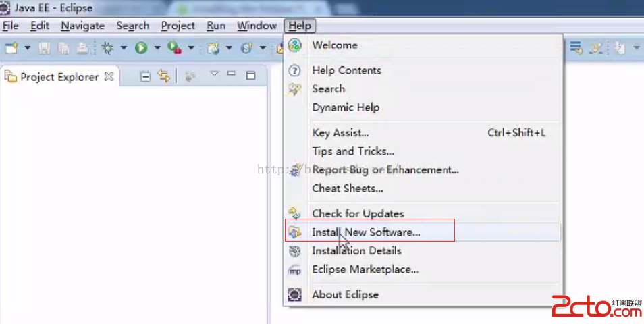Select About Eclipse menu entry
This screenshot has width=644, height=324.
(x=422, y=294)
